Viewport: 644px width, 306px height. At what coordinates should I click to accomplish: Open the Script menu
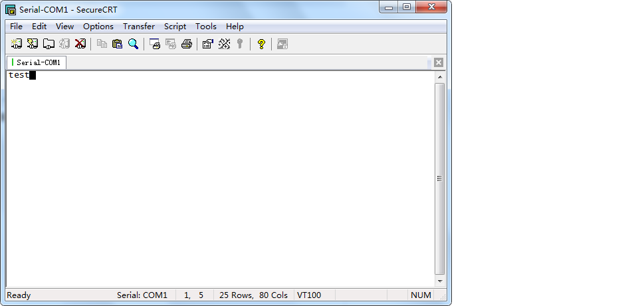175,27
